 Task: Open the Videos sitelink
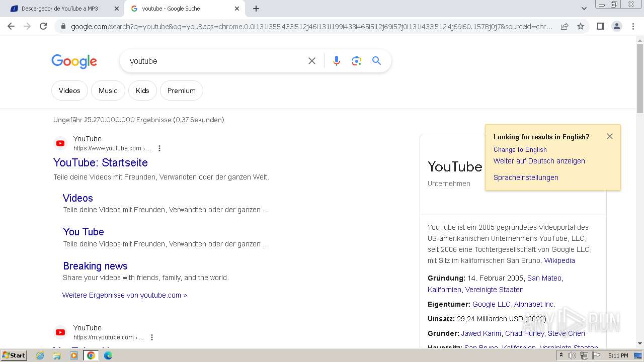click(78, 198)
